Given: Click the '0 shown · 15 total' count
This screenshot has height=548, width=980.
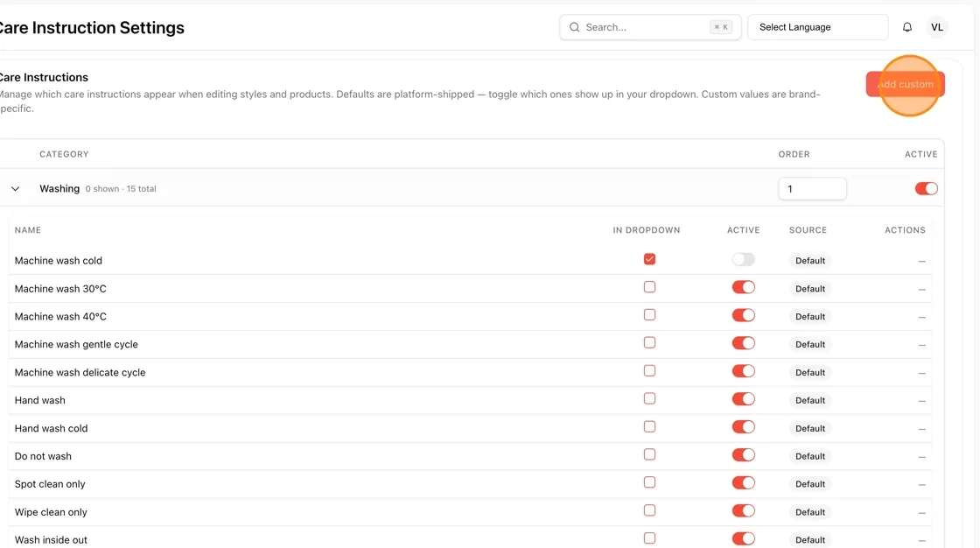Looking at the screenshot, I should pos(121,188).
